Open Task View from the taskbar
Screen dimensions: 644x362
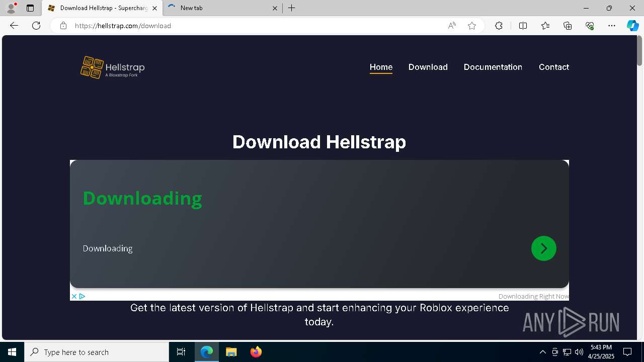[x=181, y=352]
